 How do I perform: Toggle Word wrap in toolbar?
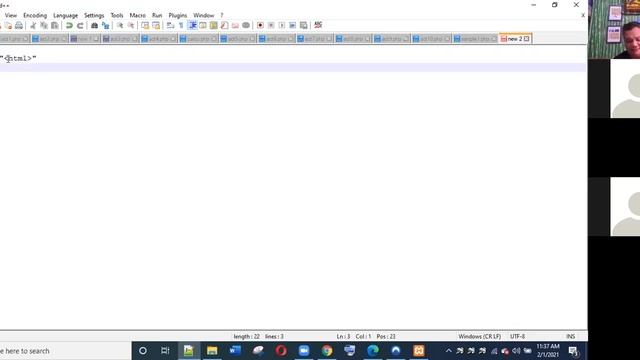pyautogui.click(x=170, y=25)
